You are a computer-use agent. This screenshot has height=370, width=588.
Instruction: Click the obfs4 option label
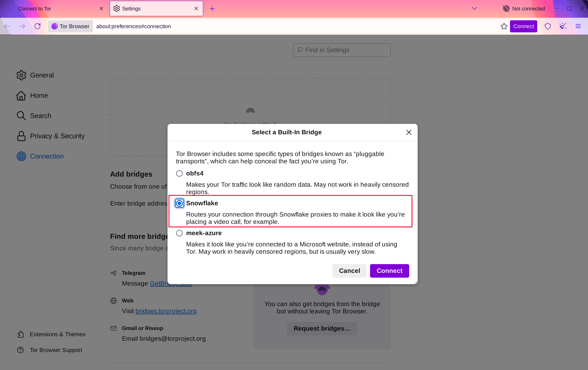[x=195, y=173]
